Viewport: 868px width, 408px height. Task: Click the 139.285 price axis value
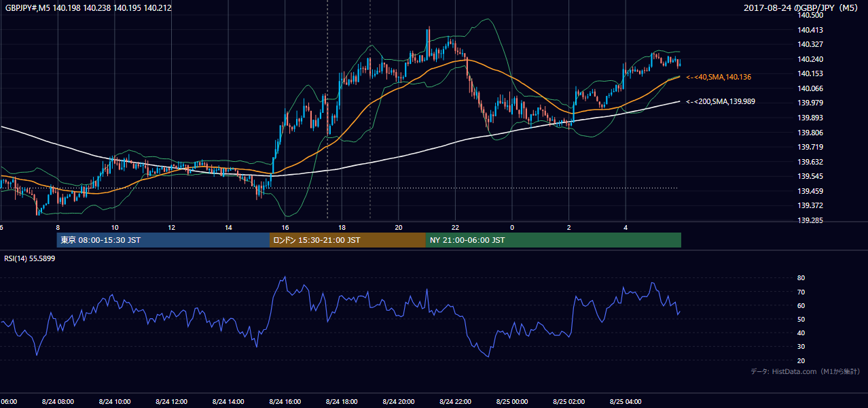pyautogui.click(x=812, y=220)
